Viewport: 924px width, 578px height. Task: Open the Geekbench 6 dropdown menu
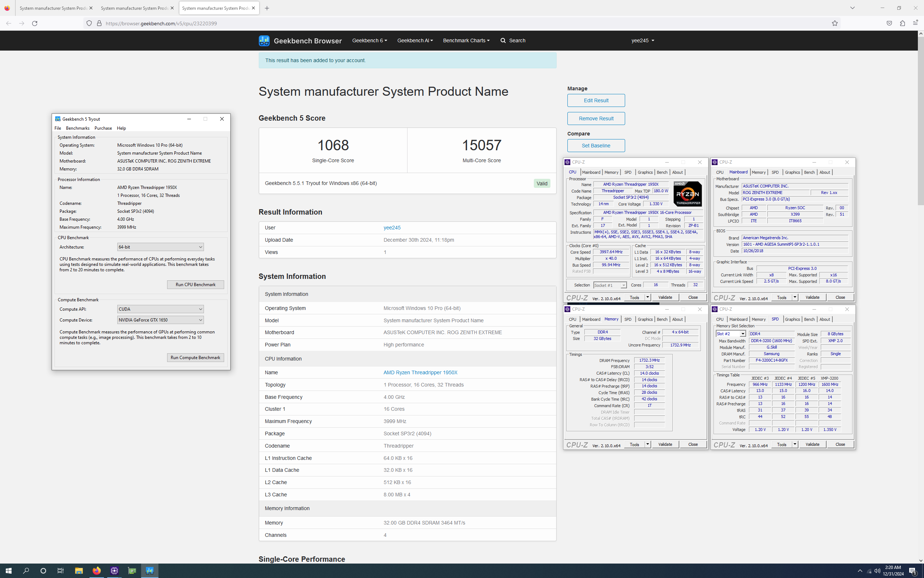click(x=369, y=40)
